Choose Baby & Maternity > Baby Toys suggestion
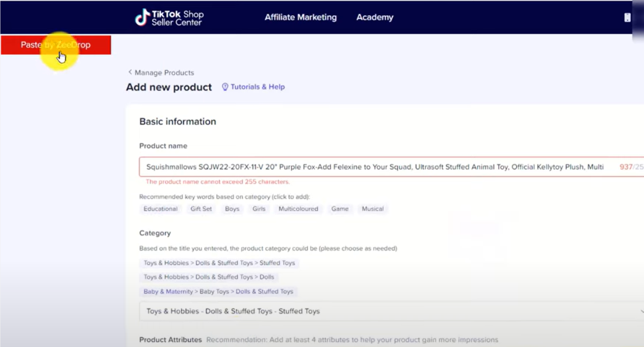 [218, 291]
